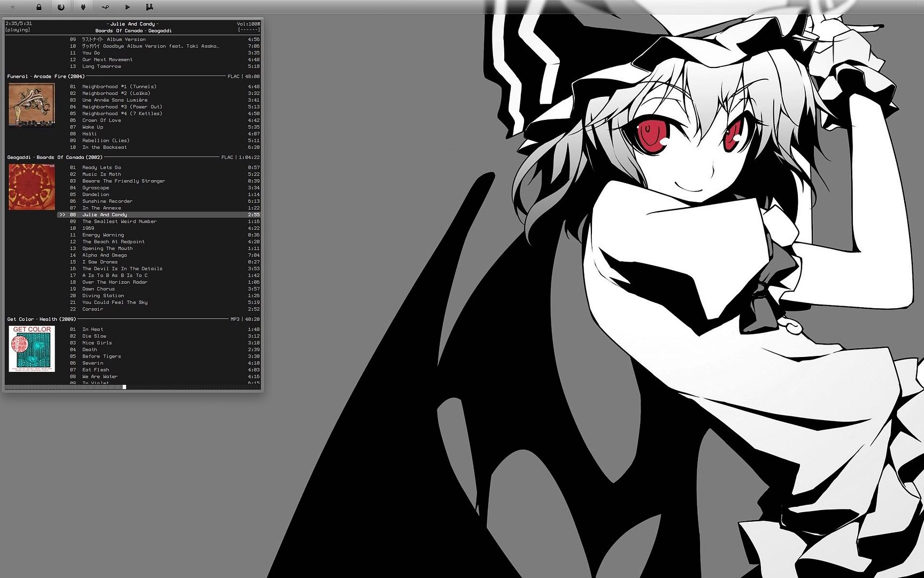Click the squiggle icon in the top bar
The width and height of the screenshot is (924, 578).
pyautogui.click(x=105, y=7)
